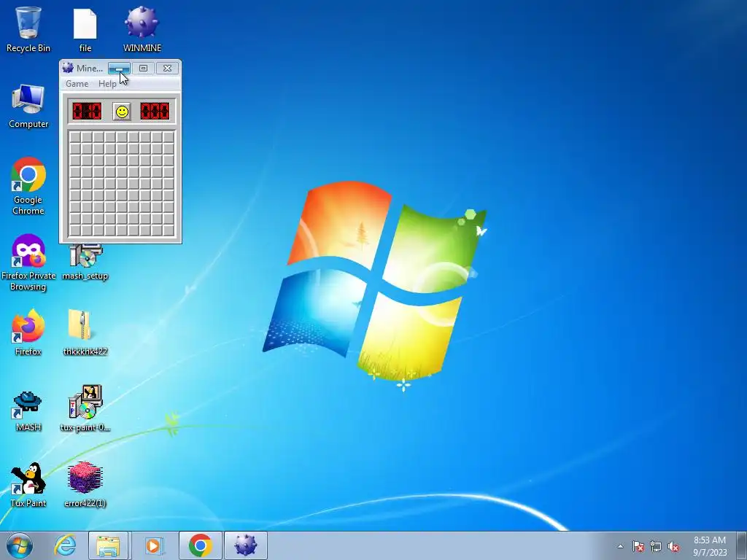Click the Chrome taskbar button

(x=200, y=545)
